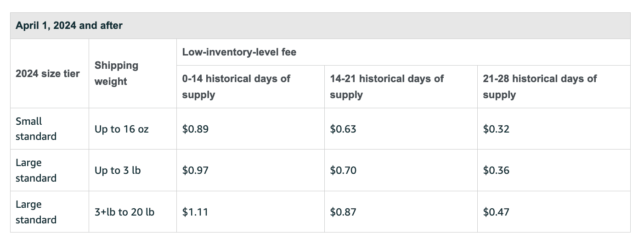Click the "3+lb to 20 lb" weight cell
The image size is (644, 244).
pos(124,212)
